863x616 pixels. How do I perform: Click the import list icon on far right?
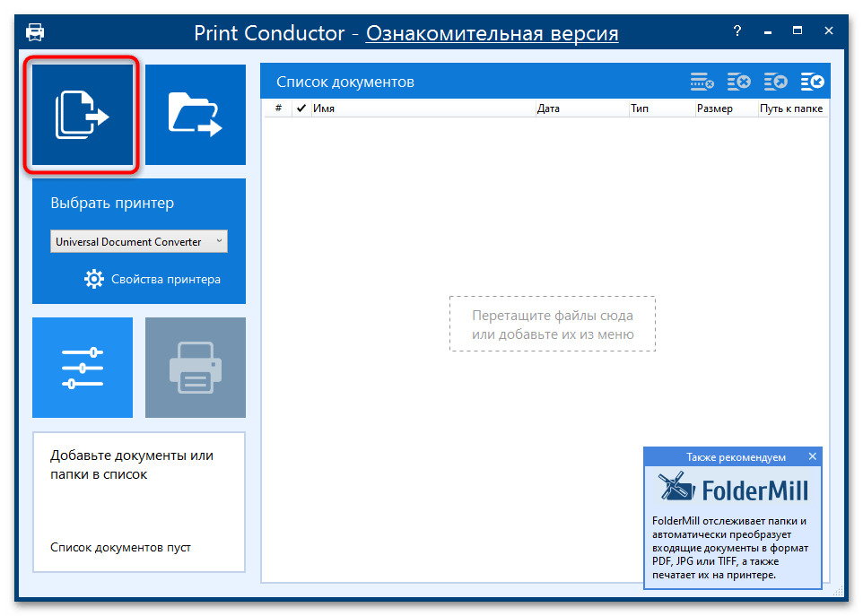point(813,82)
